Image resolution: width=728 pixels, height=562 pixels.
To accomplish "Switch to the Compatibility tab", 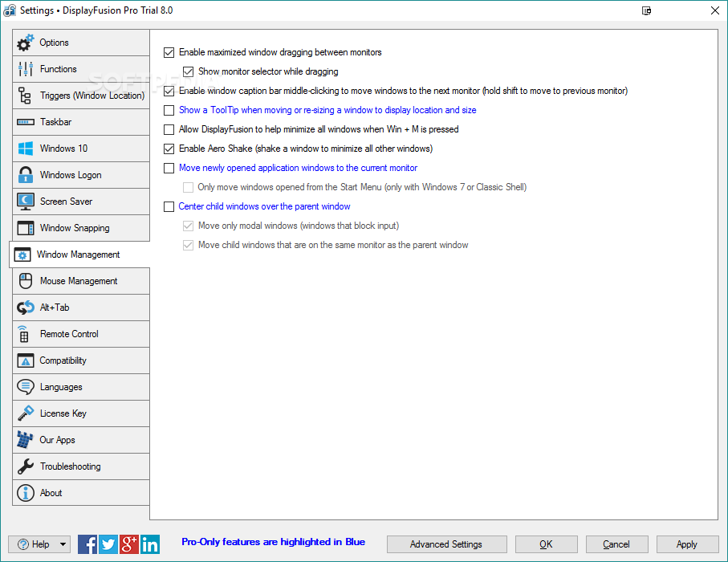I will [x=81, y=360].
